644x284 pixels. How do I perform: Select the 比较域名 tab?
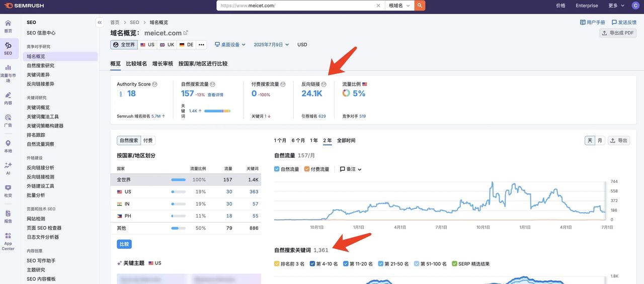(x=136, y=64)
